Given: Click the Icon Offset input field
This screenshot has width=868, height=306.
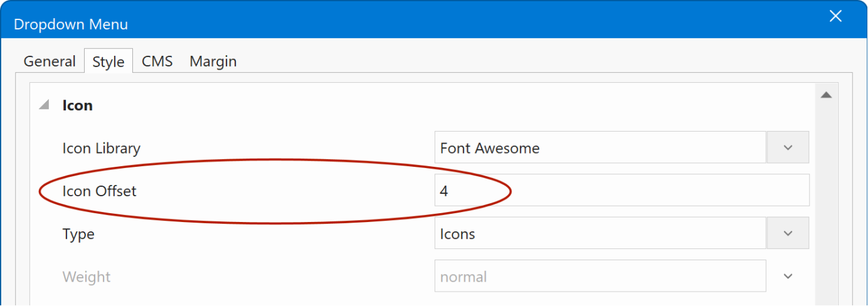Looking at the screenshot, I should (x=621, y=191).
